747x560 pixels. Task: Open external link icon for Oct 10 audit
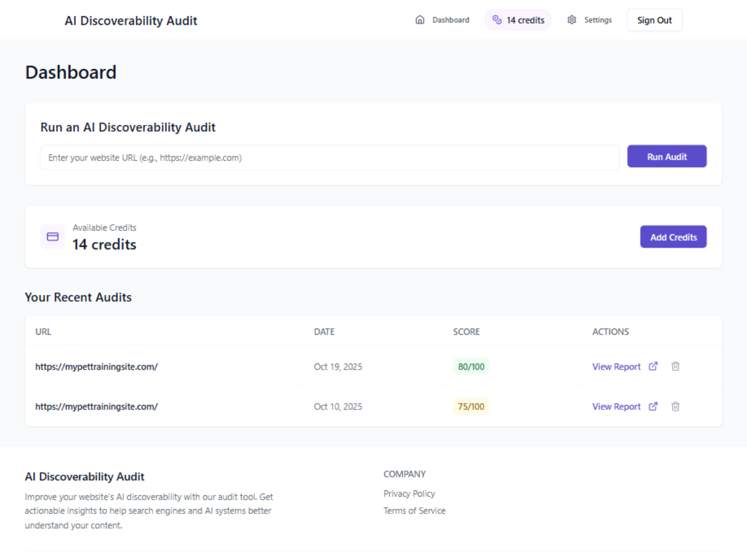pyautogui.click(x=653, y=406)
